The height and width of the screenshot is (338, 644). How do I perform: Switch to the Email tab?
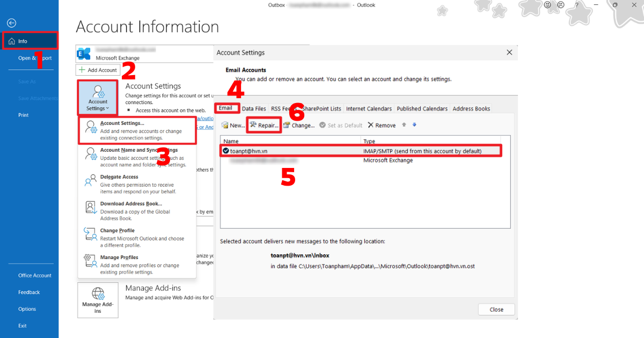tap(225, 108)
